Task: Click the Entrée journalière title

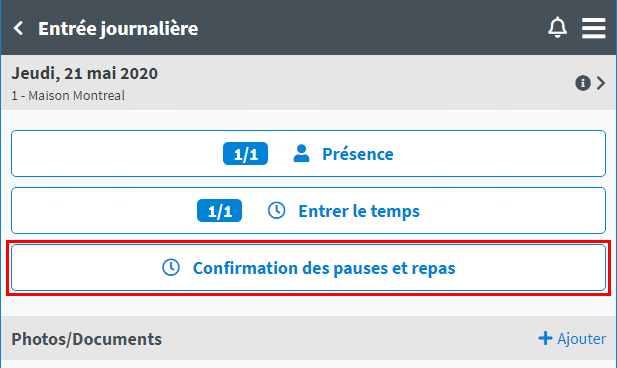Action: [118, 29]
